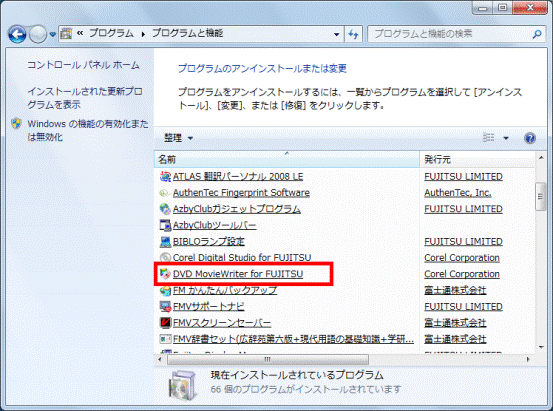Select FMVスクリーンセーバー program name
The height and width of the screenshot is (411, 553).
click(x=222, y=322)
